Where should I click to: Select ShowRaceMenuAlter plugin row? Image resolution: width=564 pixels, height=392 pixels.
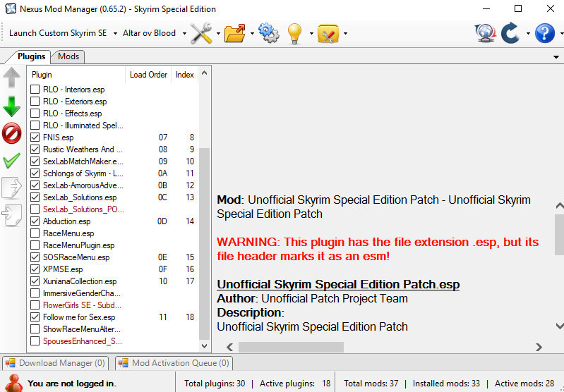click(112, 329)
